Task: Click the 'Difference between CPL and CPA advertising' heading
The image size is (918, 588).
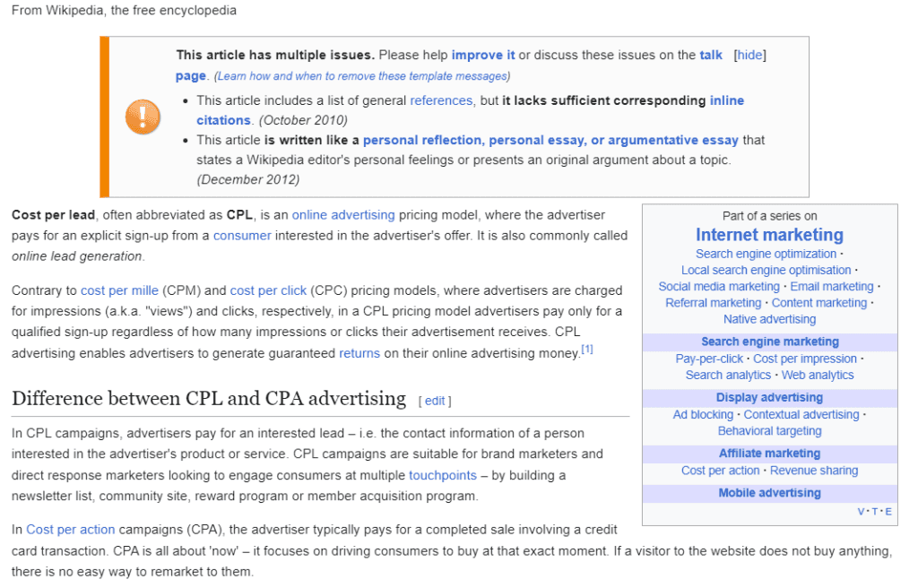Action: click(x=209, y=398)
